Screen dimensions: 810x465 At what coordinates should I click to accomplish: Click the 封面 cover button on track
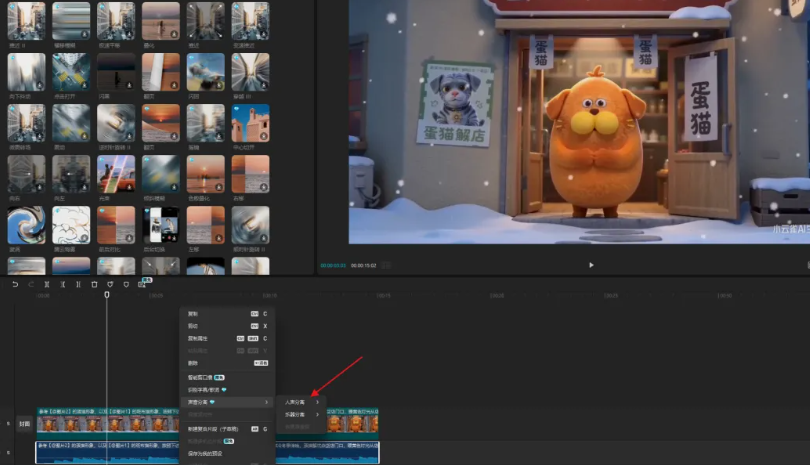tap(24, 424)
